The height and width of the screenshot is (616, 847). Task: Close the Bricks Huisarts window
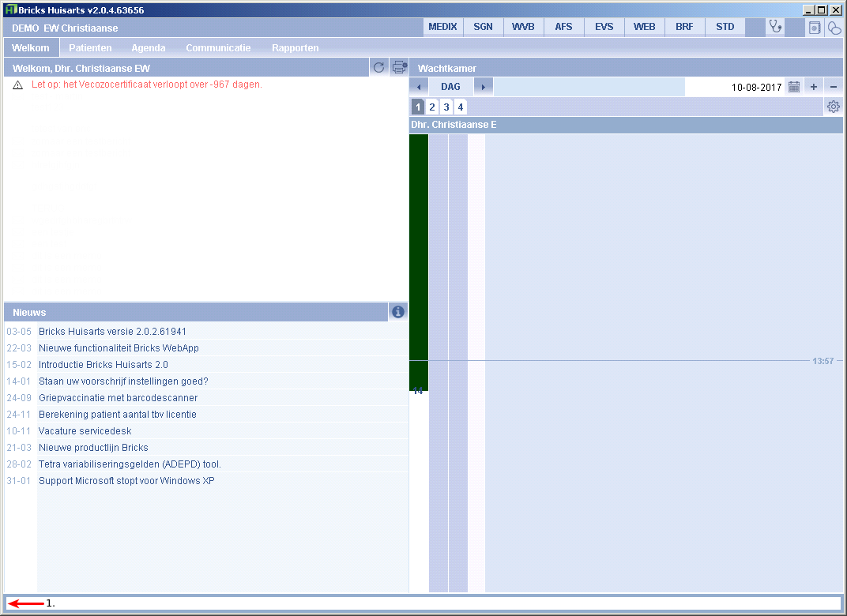[836, 9]
